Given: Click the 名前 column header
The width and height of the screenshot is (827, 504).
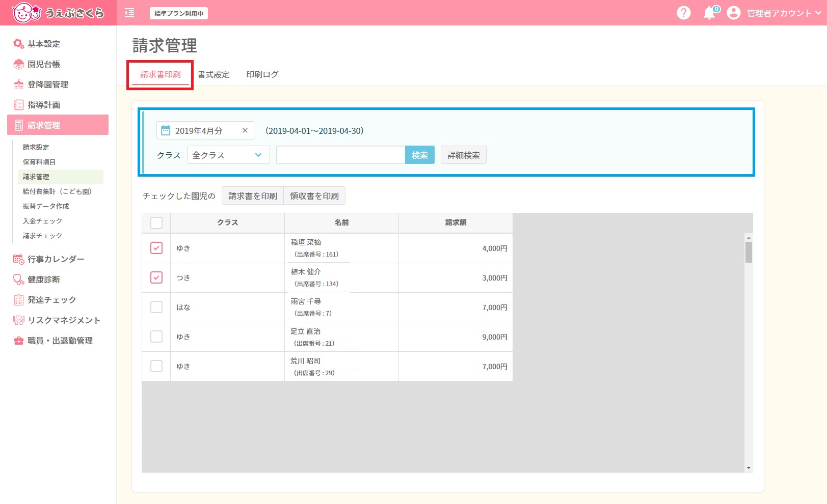Looking at the screenshot, I should click(x=341, y=222).
